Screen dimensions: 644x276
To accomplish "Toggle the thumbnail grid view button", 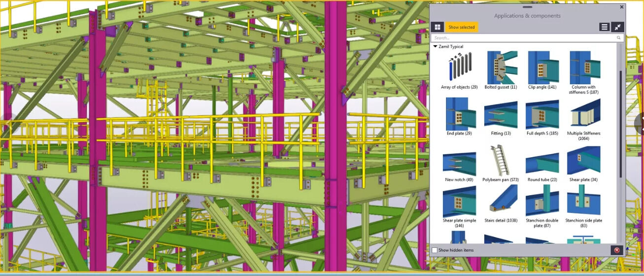I will click(x=437, y=27).
